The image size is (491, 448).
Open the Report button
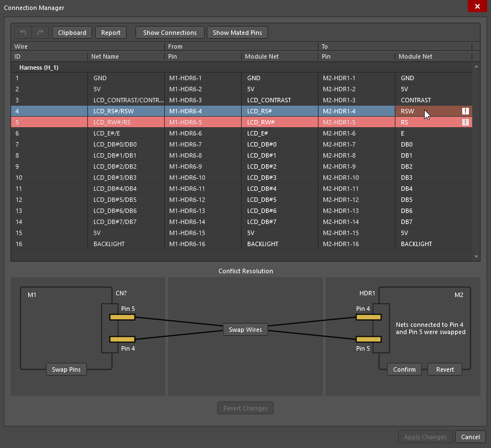point(111,33)
